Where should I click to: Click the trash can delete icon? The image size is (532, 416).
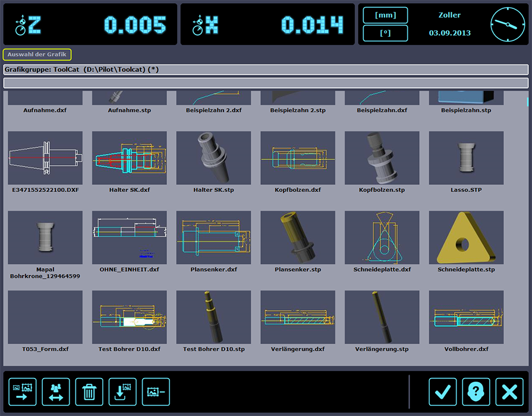(x=89, y=392)
